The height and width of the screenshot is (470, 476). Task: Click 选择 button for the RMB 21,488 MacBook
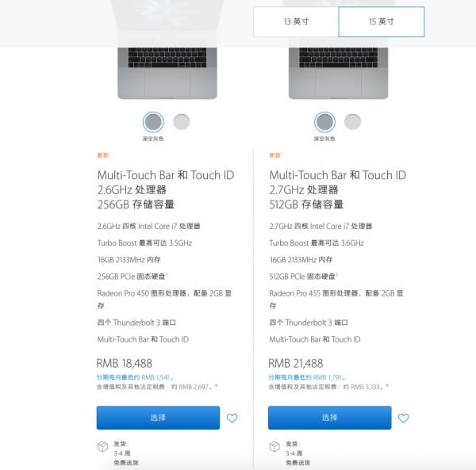click(x=330, y=418)
